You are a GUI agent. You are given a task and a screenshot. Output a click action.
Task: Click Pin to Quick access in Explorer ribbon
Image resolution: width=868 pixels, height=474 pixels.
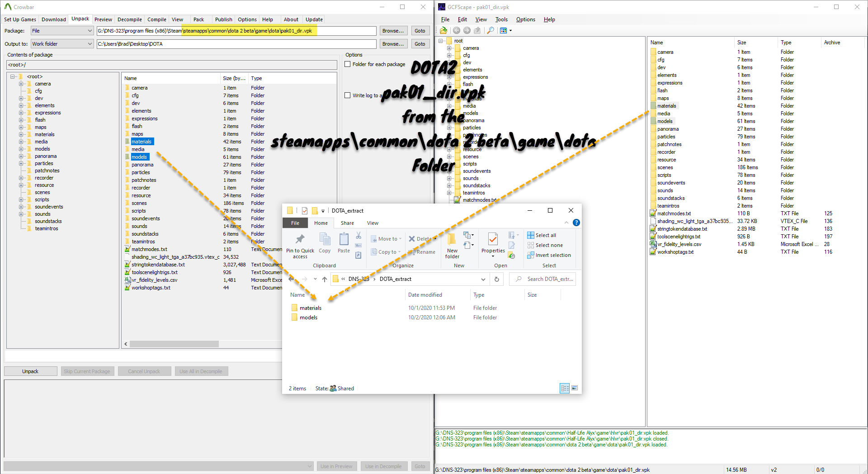pyautogui.click(x=300, y=246)
